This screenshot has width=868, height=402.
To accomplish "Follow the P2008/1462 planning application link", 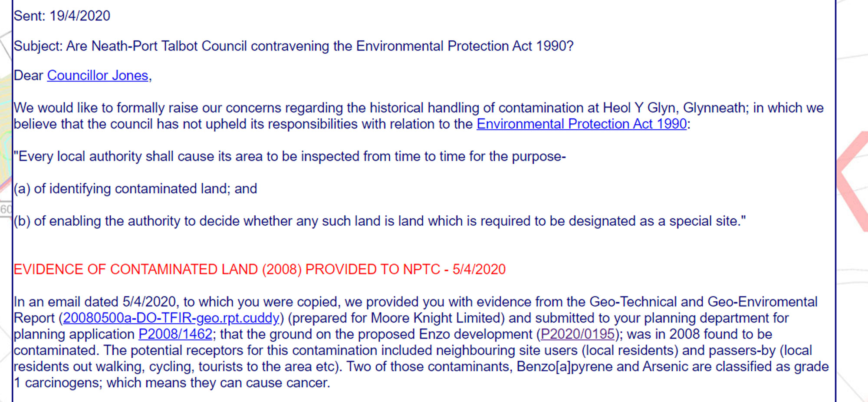I will coord(175,334).
